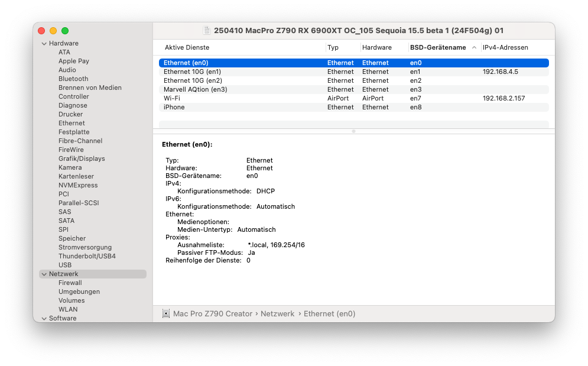The width and height of the screenshot is (588, 366).
Task: Open the FireWire section
Action: tap(71, 150)
